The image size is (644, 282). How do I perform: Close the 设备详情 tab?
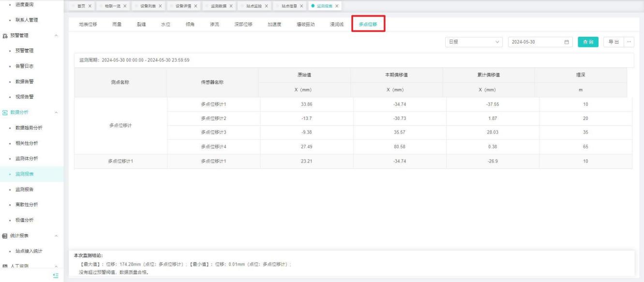[x=195, y=6]
